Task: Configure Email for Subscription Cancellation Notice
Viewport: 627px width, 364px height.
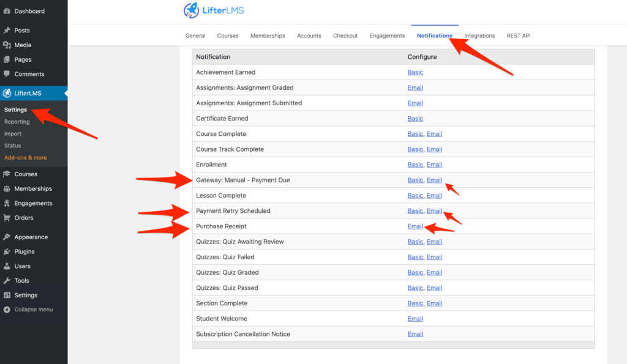Action: pos(415,334)
